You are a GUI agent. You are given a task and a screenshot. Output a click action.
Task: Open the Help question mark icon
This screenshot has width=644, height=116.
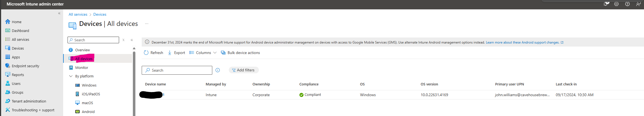coord(627,4)
